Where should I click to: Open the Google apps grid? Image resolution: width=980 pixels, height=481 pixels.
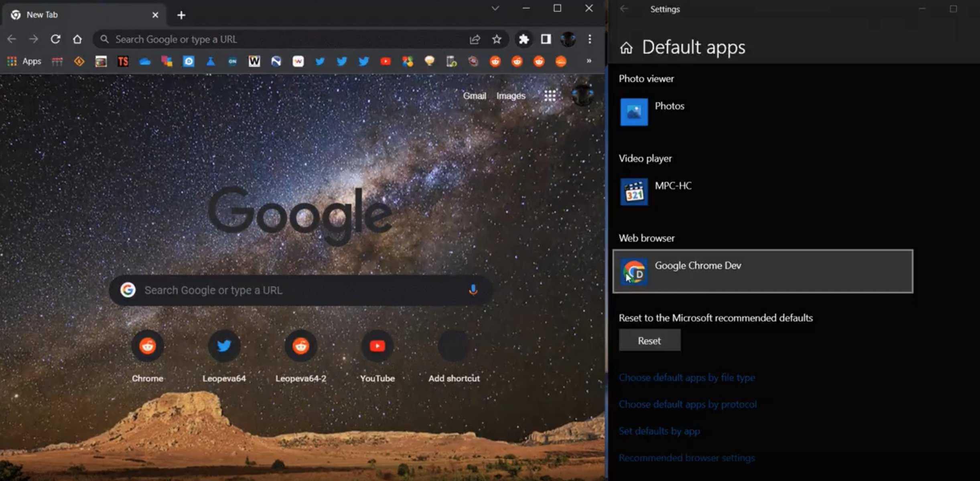[x=550, y=96]
